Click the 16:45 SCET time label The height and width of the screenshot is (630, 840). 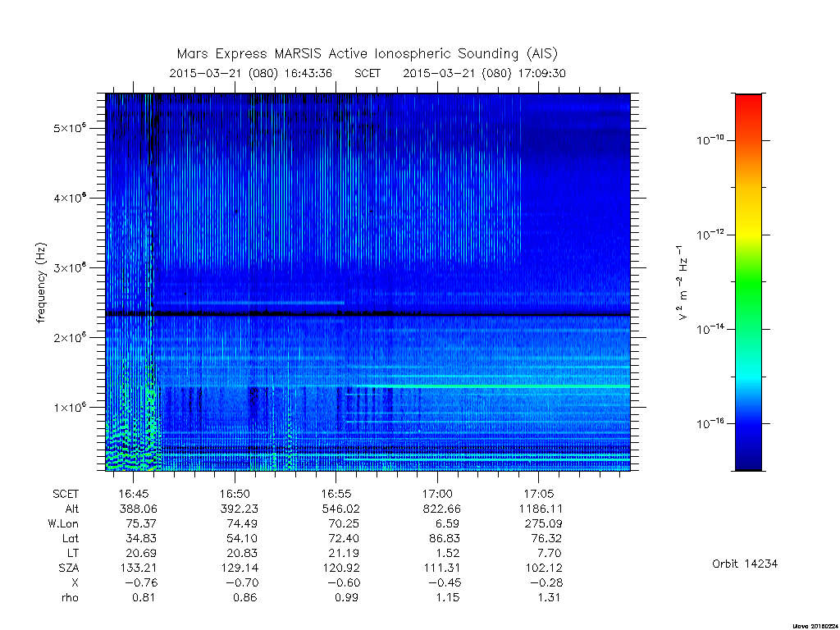(134, 494)
